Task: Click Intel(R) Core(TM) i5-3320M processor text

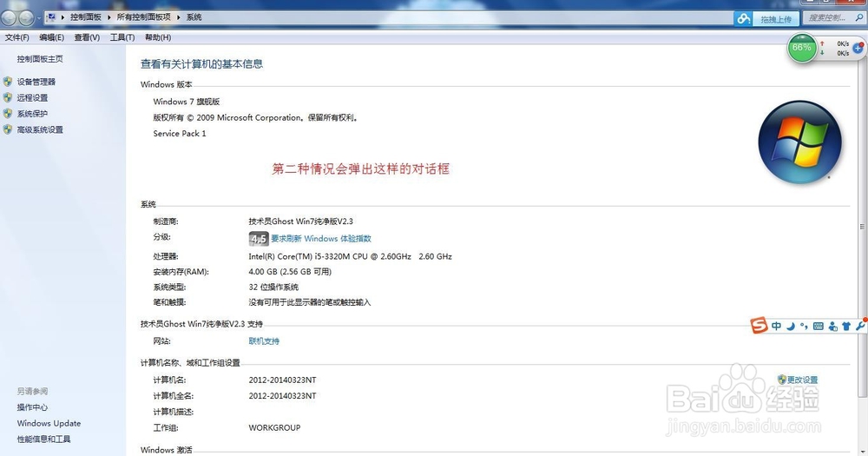Action: click(x=350, y=256)
